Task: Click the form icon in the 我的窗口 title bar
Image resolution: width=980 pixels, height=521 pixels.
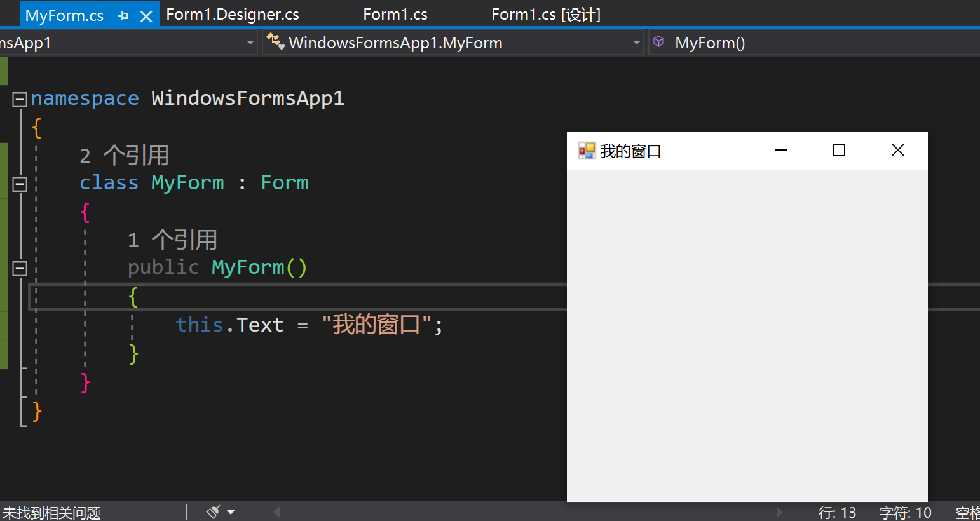Action: 586,151
